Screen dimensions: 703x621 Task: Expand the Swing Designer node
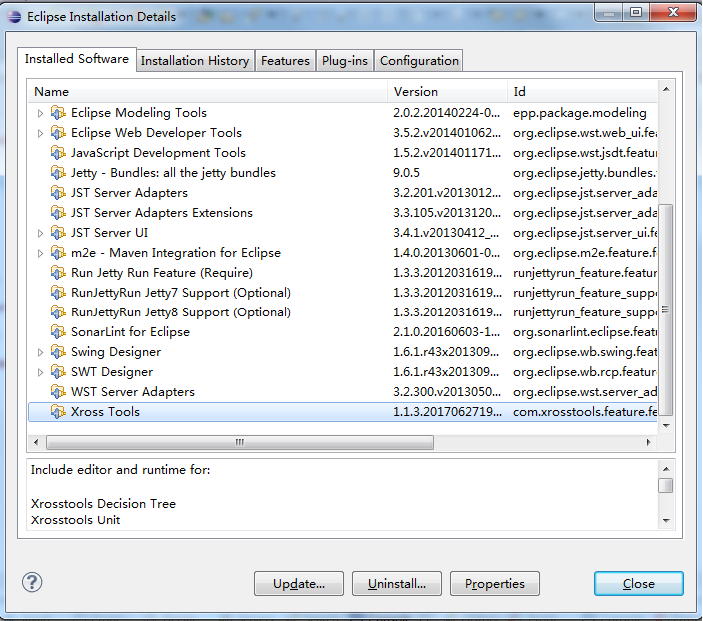[x=40, y=353]
